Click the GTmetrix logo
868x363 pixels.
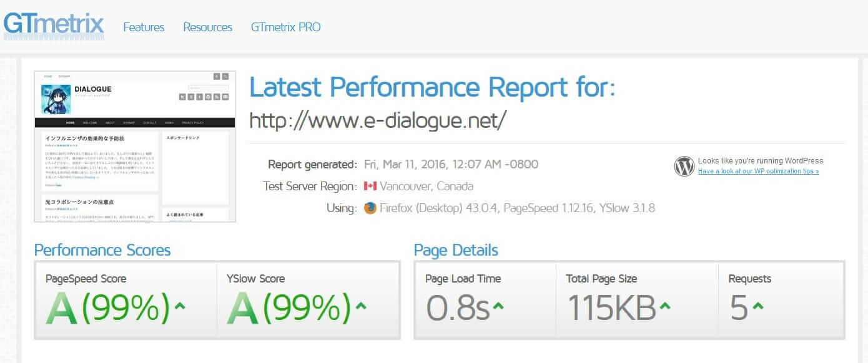pos(54,26)
